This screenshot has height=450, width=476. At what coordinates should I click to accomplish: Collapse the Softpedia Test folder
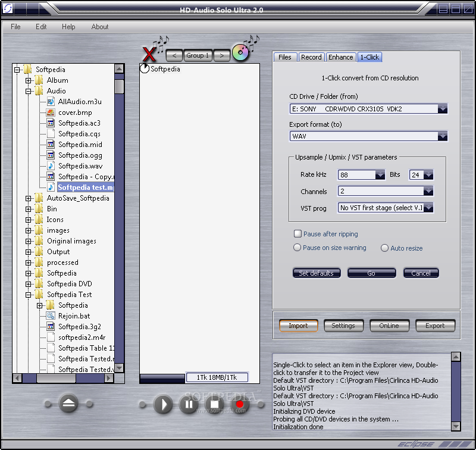(28, 295)
